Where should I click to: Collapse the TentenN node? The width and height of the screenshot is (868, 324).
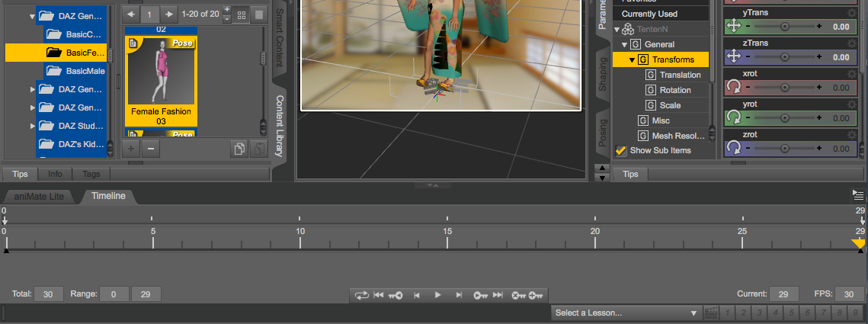pyautogui.click(x=617, y=29)
